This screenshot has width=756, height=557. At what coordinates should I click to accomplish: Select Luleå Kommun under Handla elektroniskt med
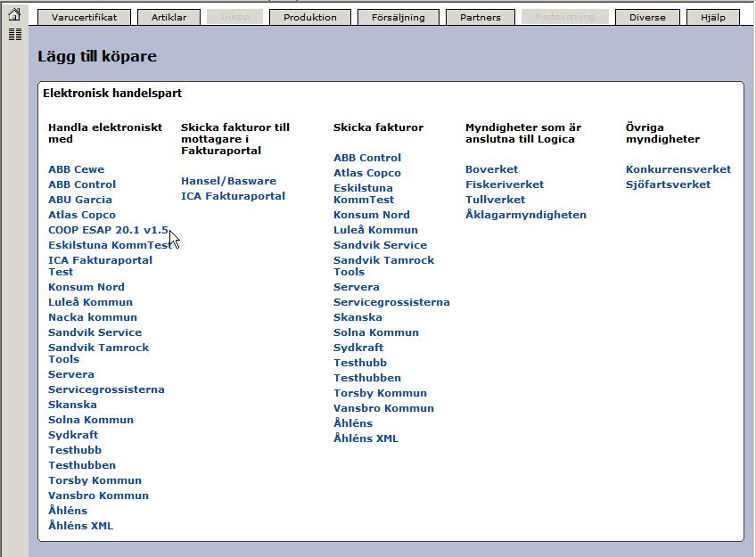91,302
